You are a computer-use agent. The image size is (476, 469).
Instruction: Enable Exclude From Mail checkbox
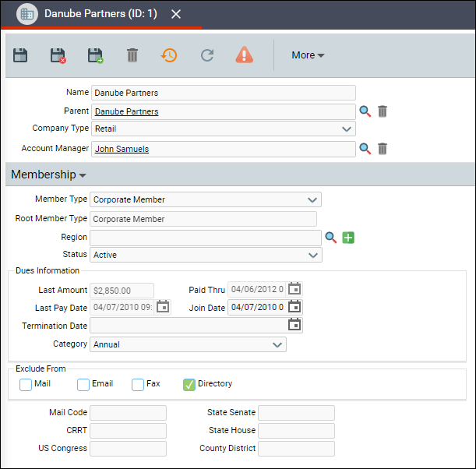[26, 385]
